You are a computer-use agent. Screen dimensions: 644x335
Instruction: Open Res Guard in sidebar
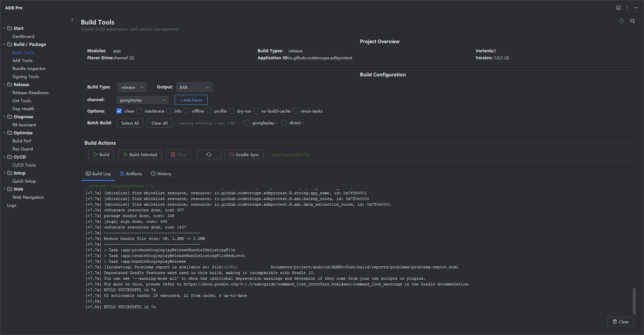coord(22,149)
